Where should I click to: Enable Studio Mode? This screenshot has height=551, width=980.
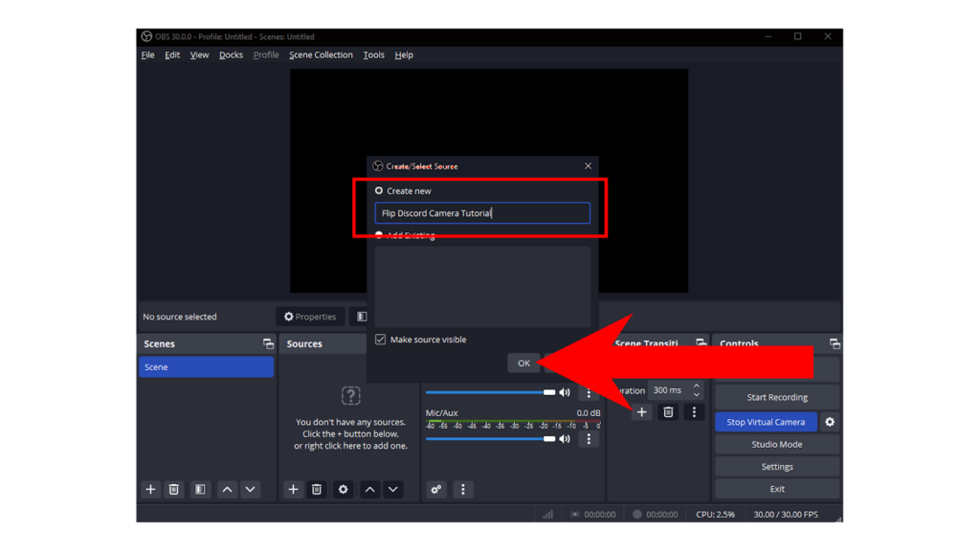pos(777,444)
